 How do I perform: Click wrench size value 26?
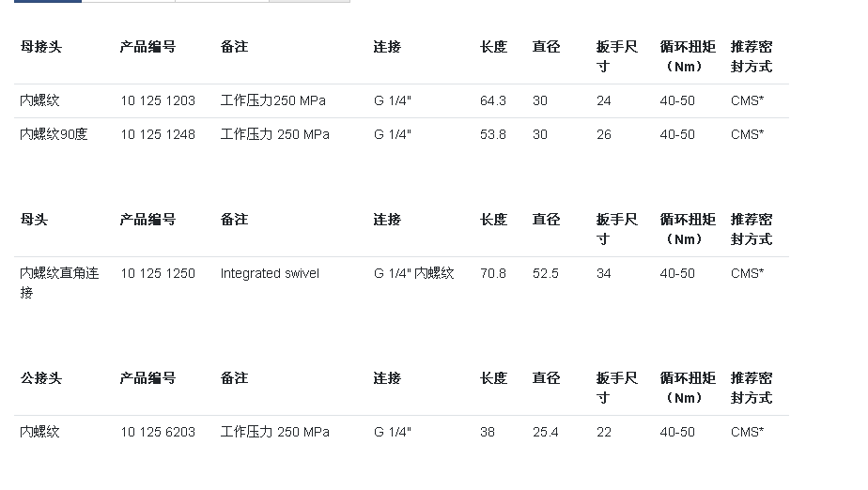pyautogui.click(x=604, y=134)
